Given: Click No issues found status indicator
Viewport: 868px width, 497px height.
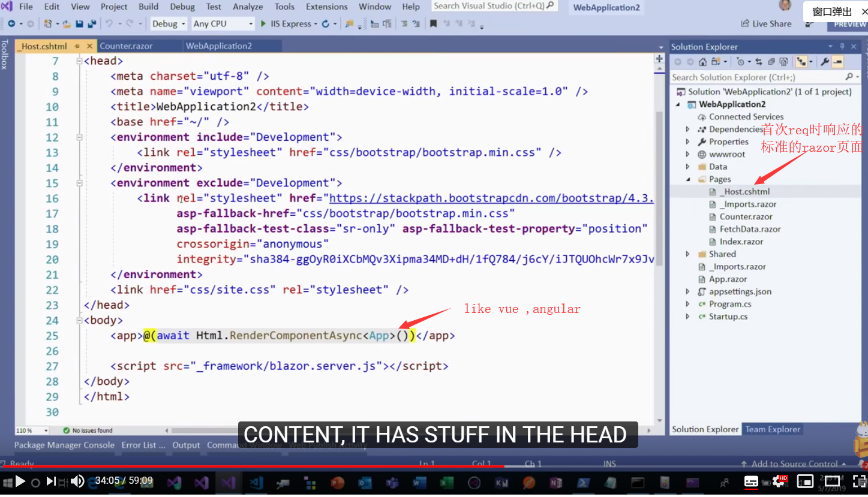Looking at the screenshot, I should click(x=88, y=430).
